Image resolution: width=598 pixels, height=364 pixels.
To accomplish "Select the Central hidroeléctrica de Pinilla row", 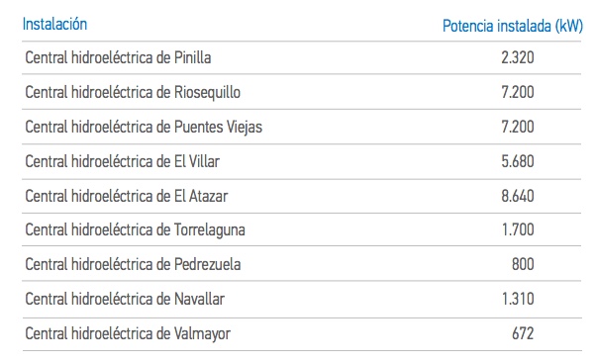I will click(x=302, y=57).
